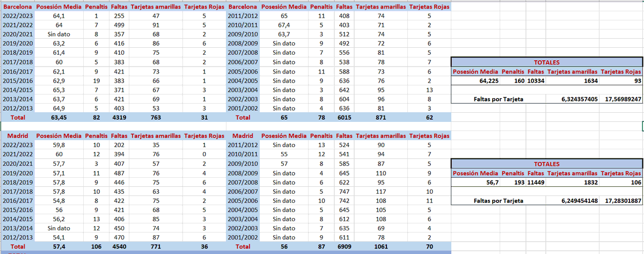644x254 pixels.
Task: Click the Madrid 2008/2009 yellow cards value 110
Action: [x=381, y=173]
